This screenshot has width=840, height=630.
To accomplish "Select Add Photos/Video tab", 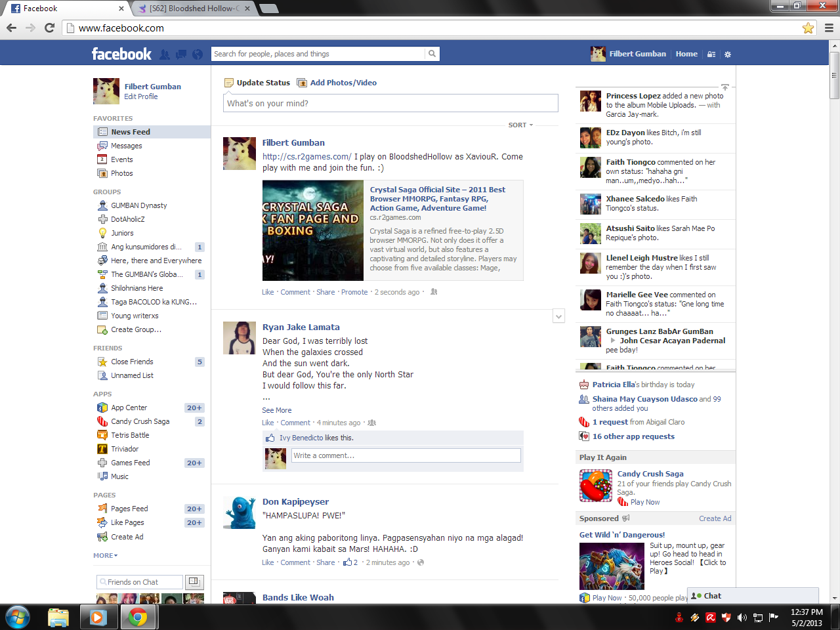I will 343,83.
